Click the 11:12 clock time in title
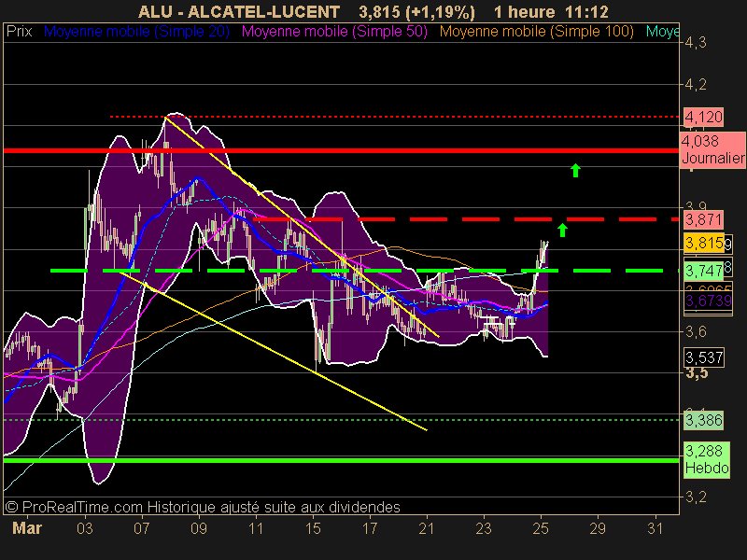 pyautogui.click(x=587, y=12)
